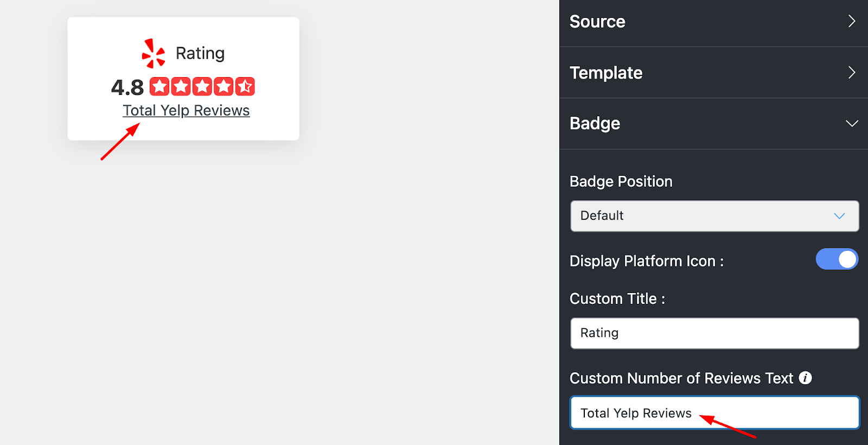Click the first star in the rating badge
This screenshot has height=445, width=868.
[159, 86]
